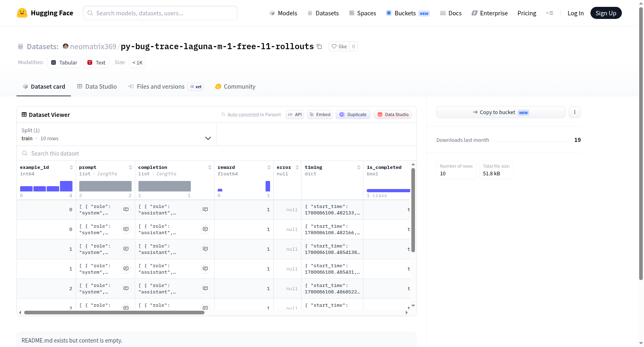Click the API button

click(295, 114)
